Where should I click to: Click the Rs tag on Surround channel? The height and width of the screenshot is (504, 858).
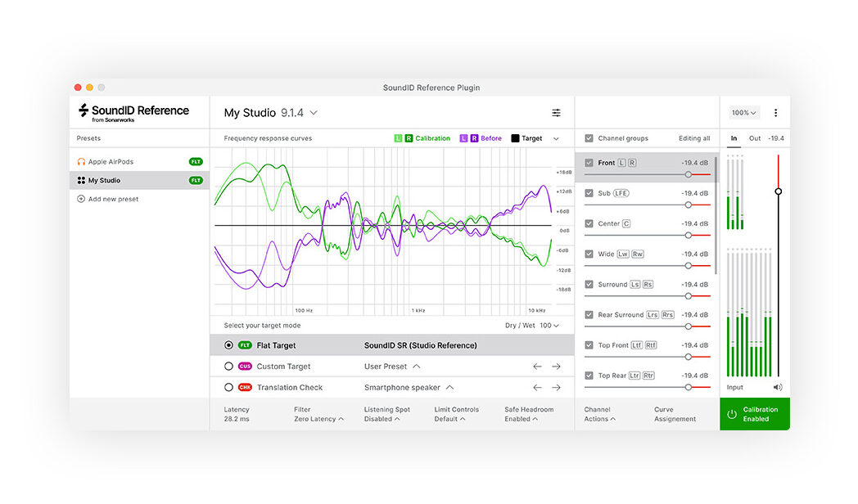[648, 284]
